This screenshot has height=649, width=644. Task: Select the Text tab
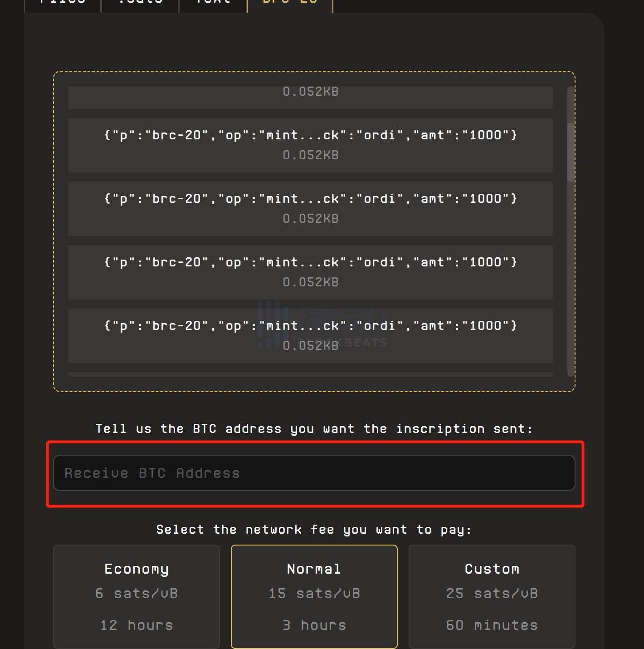pyautogui.click(x=213, y=4)
